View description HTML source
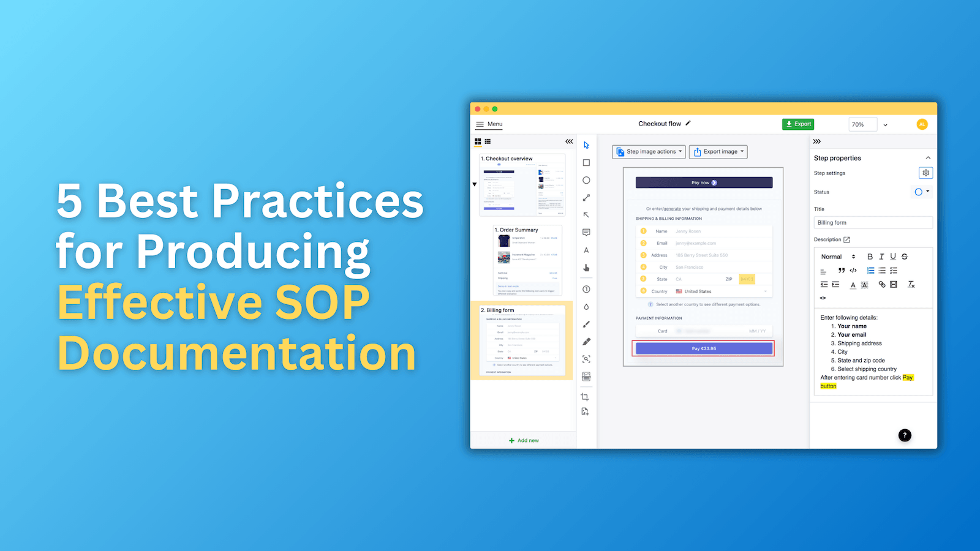The width and height of the screenshot is (980, 551). (823, 298)
